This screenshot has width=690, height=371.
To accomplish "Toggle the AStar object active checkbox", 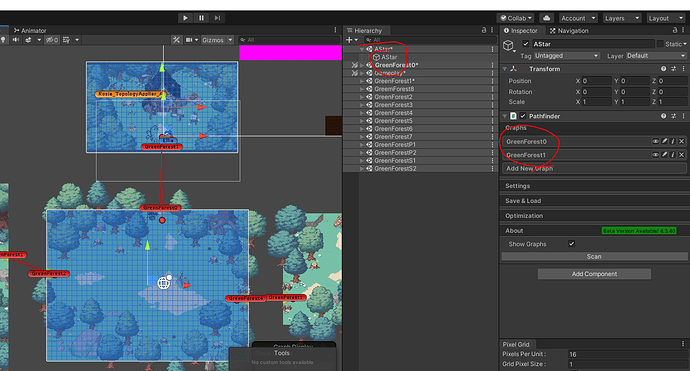I will pos(525,44).
